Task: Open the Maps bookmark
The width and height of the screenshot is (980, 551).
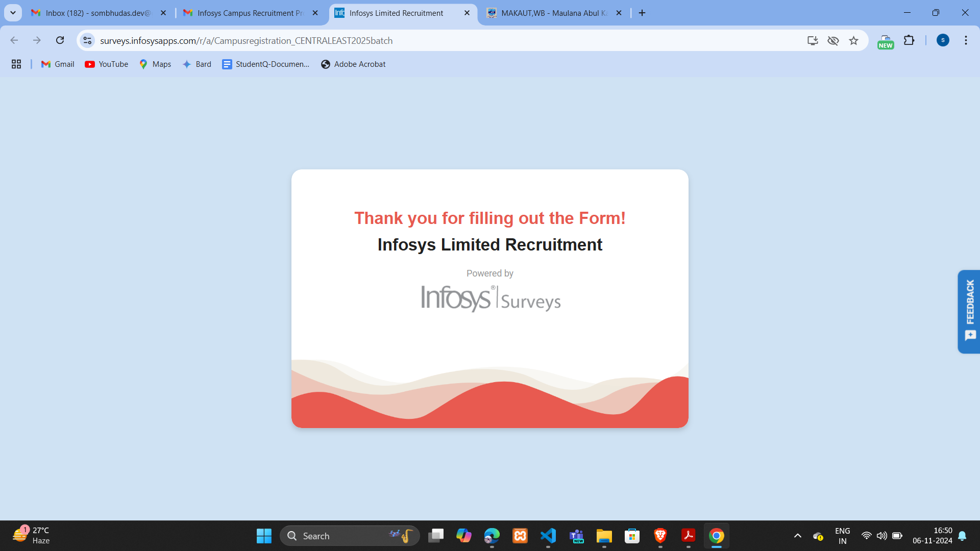Action: (x=155, y=64)
